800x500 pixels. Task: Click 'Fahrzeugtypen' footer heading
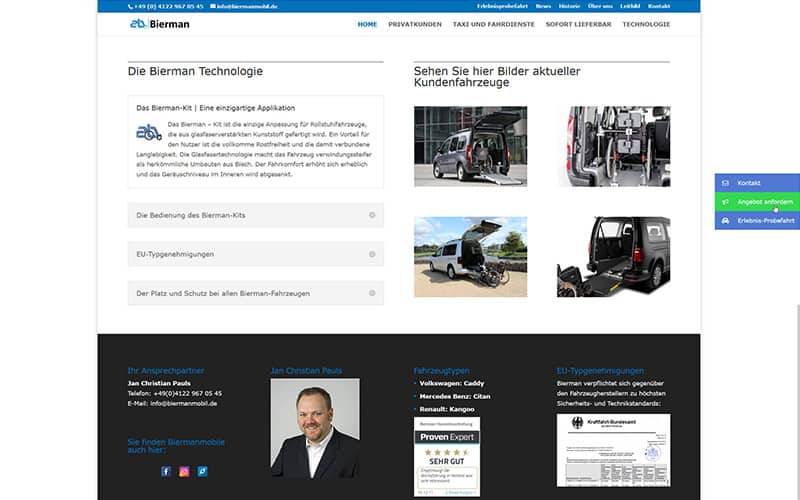click(441, 371)
